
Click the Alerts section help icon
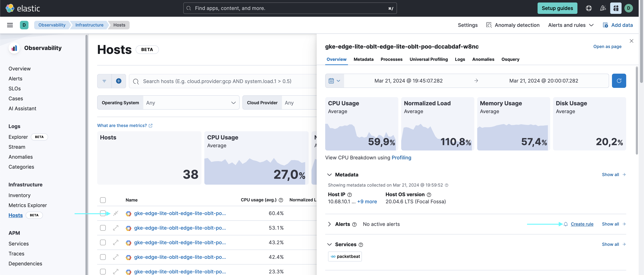tap(354, 224)
